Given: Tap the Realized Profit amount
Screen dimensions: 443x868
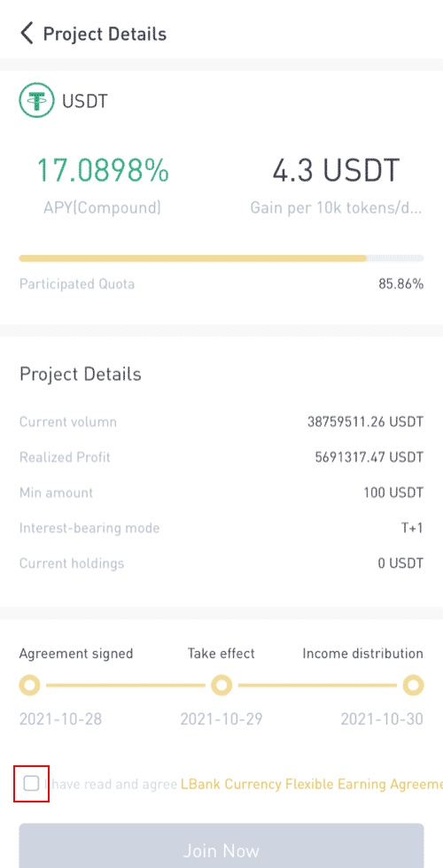Looking at the screenshot, I should point(369,457).
